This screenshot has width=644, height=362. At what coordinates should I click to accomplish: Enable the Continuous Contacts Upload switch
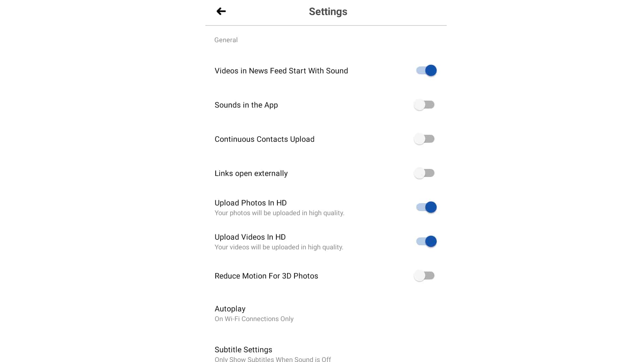[x=424, y=139]
